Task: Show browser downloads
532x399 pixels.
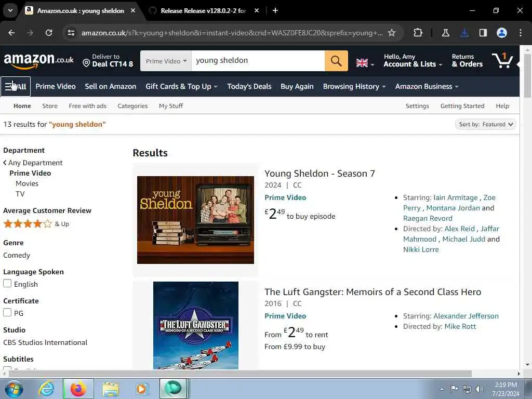Action: pyautogui.click(x=464, y=33)
